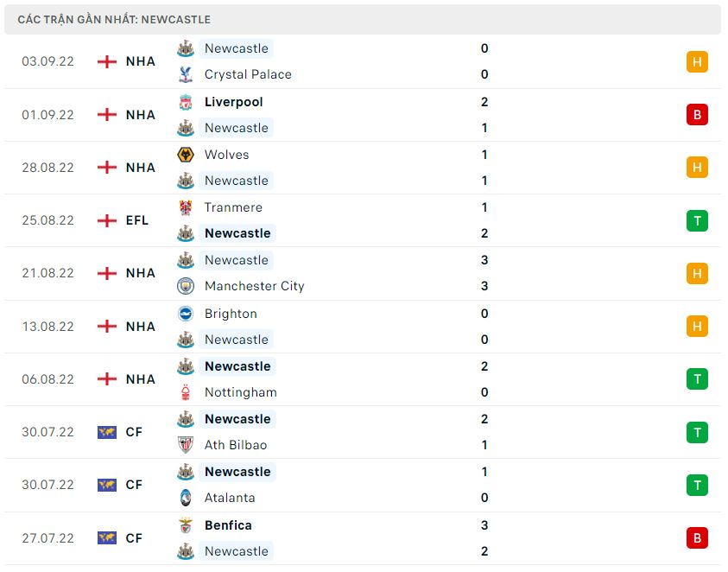Open the Manchester City team link
This screenshot has width=728, height=572.
254,286
